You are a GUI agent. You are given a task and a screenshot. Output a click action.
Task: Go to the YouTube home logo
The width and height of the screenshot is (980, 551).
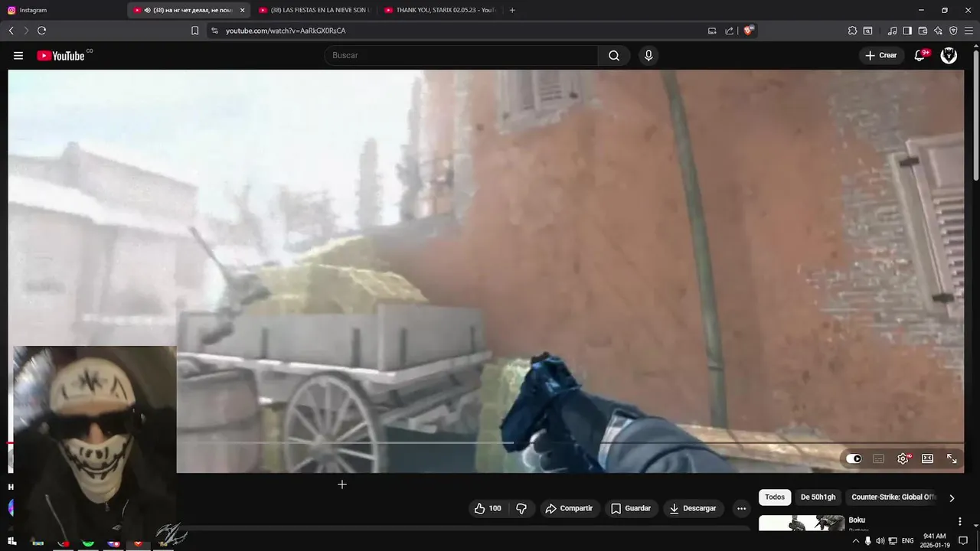point(60,56)
